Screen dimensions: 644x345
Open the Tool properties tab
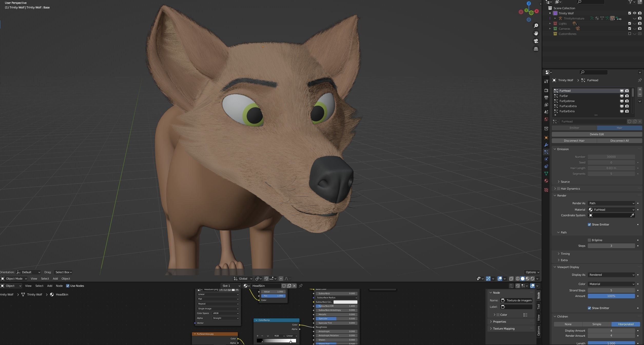coord(546,81)
